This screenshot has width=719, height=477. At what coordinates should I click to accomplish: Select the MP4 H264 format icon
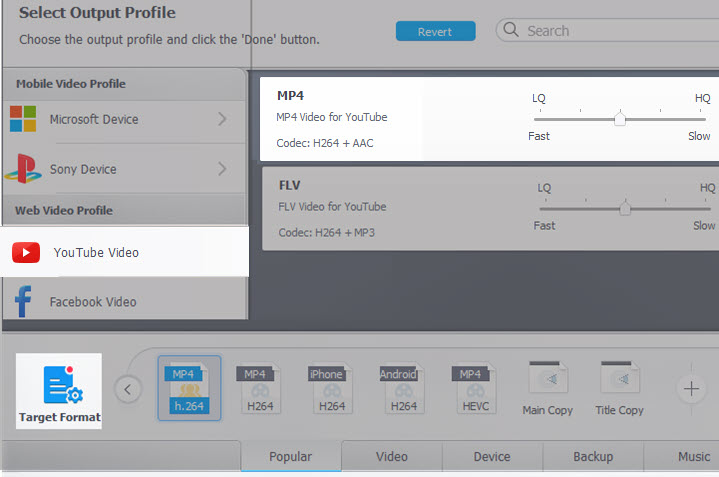click(260, 388)
